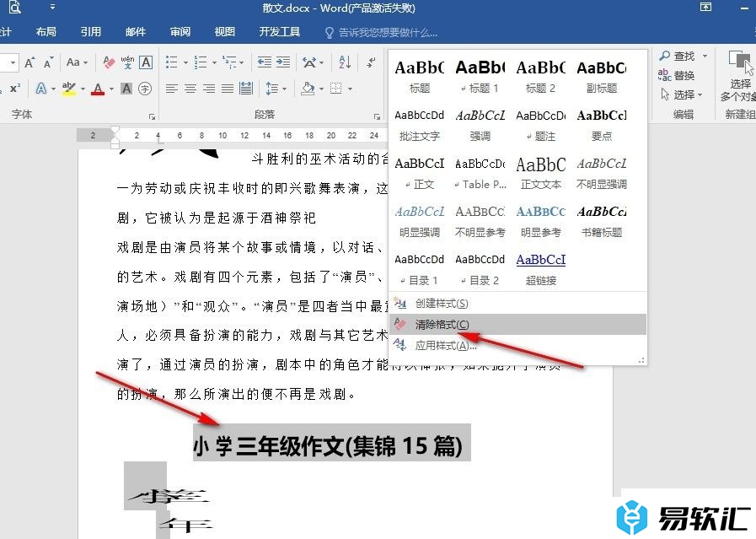Choose 清除格式(C) in styles menu
Image resolution: width=756 pixels, height=539 pixels.
(517, 325)
